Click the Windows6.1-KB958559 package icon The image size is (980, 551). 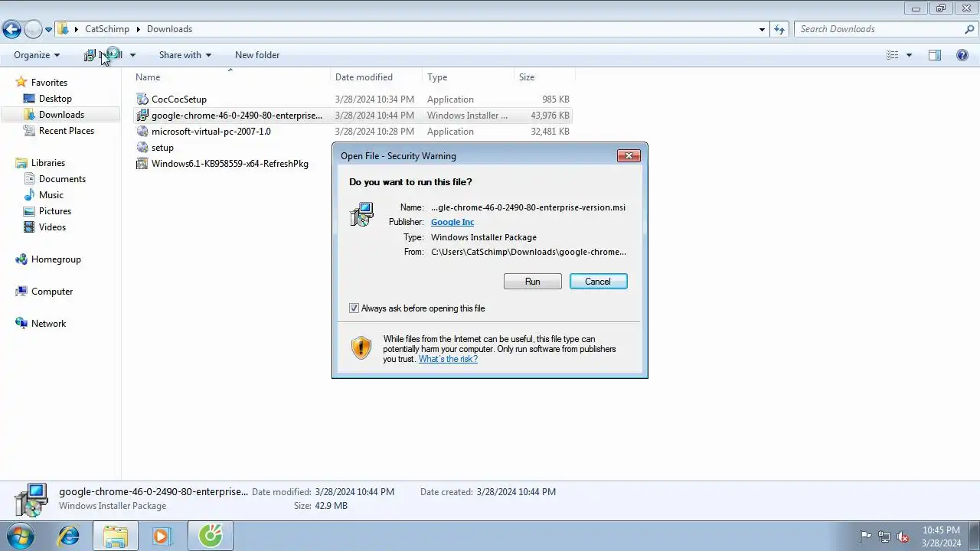click(142, 164)
